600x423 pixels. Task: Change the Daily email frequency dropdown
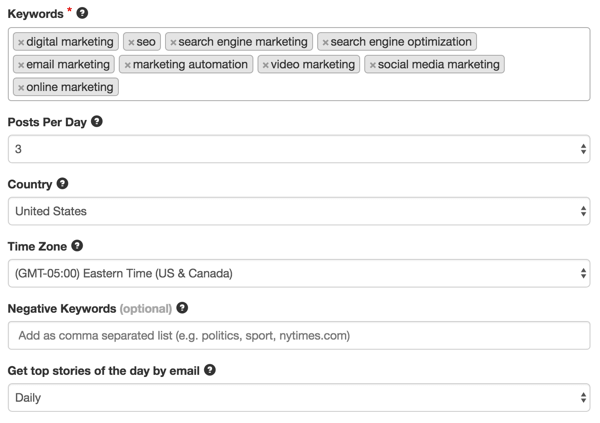(x=299, y=398)
